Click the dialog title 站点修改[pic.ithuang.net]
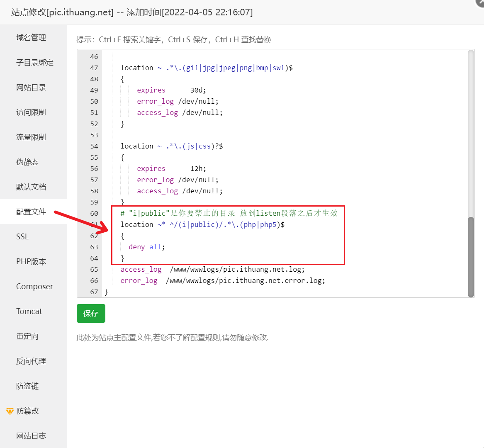The width and height of the screenshot is (484, 448). tap(62, 12)
